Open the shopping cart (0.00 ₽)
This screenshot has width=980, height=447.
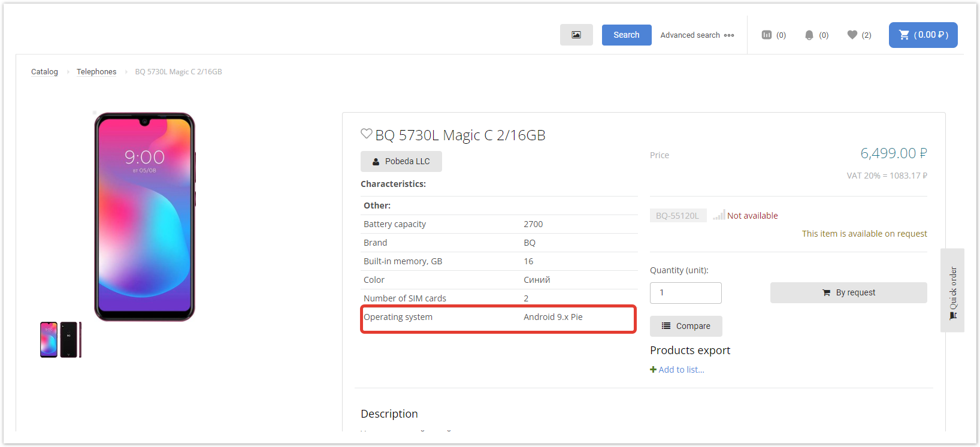pos(923,35)
